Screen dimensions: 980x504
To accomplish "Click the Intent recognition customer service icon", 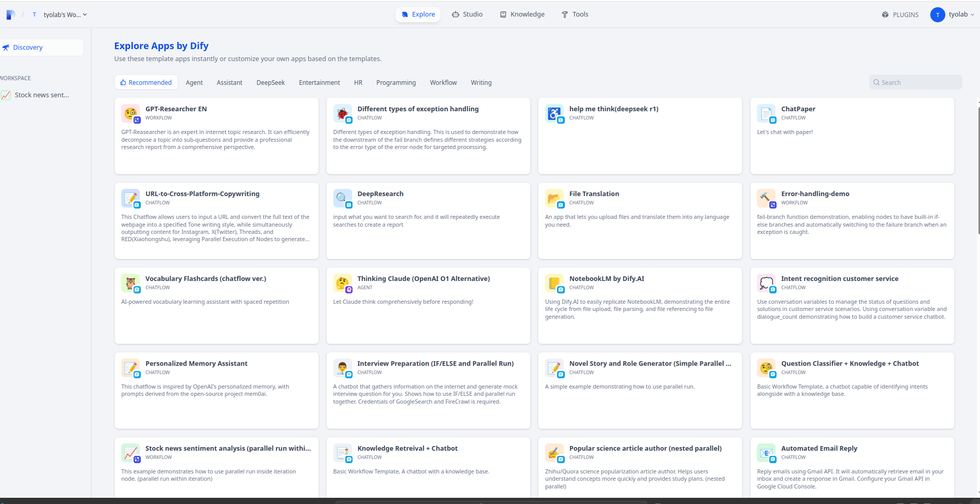I will (766, 283).
